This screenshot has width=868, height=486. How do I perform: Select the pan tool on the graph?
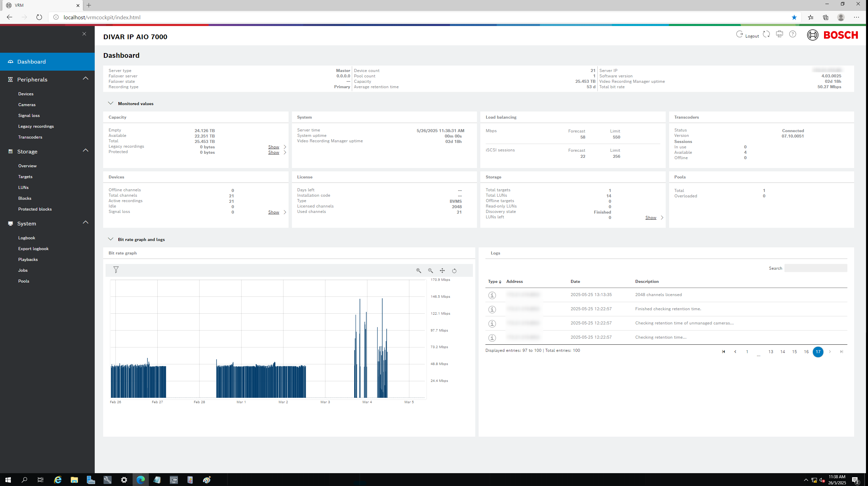pos(442,271)
